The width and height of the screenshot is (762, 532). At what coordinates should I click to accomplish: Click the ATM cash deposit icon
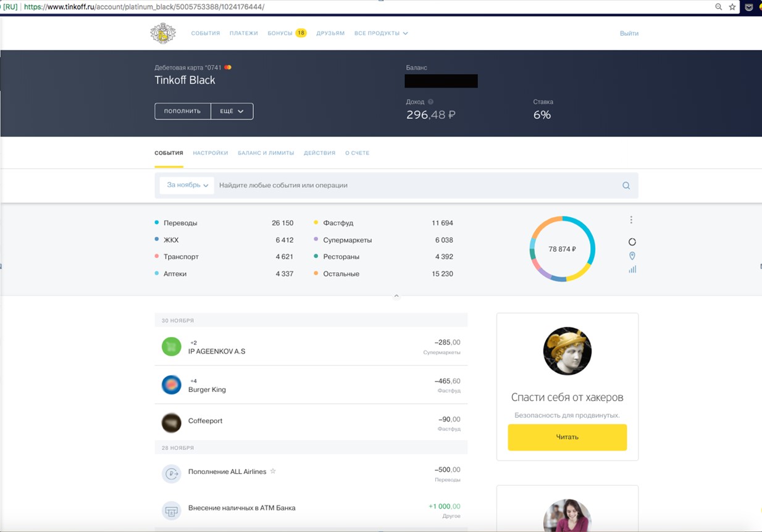(x=172, y=511)
